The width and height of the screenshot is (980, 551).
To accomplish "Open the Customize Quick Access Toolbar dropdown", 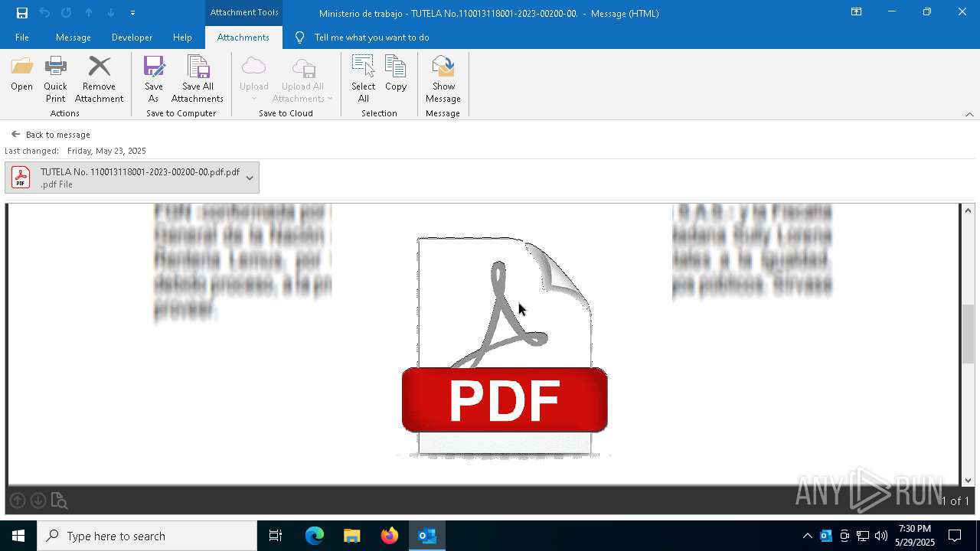I will pyautogui.click(x=132, y=13).
